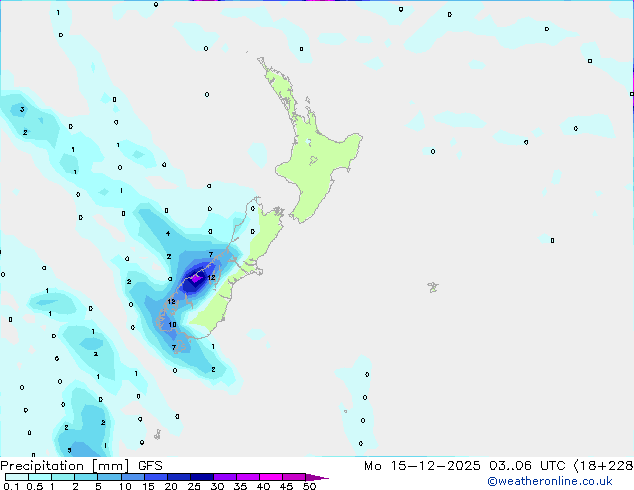Click the 'GFS' model label

[x=150, y=466]
